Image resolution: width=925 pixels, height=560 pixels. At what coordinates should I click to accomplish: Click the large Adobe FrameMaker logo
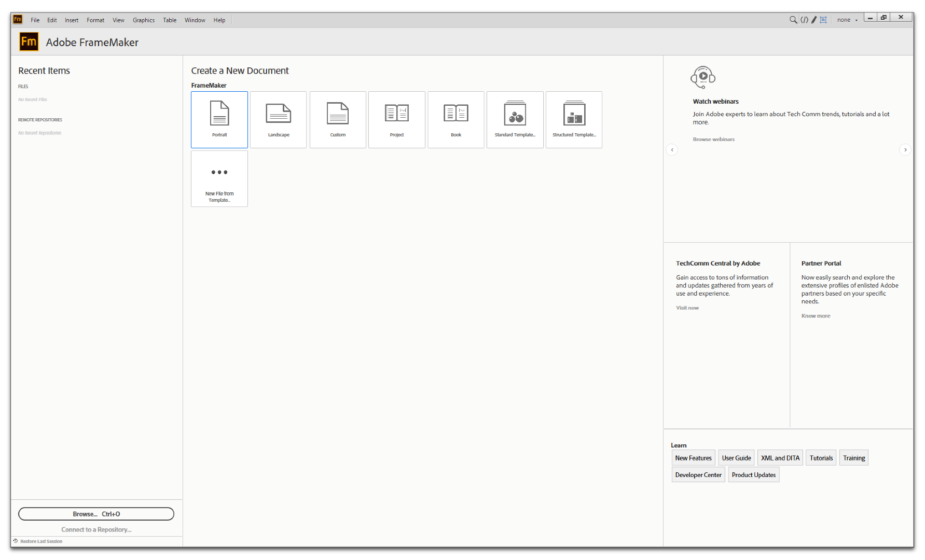click(x=29, y=41)
